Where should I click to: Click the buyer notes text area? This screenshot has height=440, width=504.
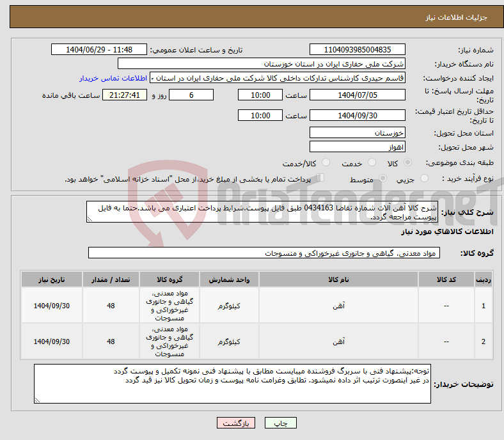point(232,384)
